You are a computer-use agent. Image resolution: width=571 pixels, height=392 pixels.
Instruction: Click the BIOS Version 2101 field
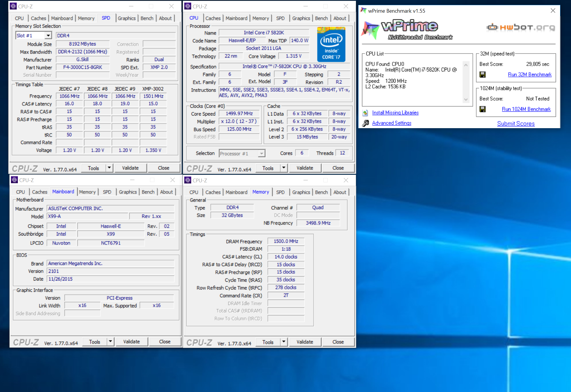point(111,271)
